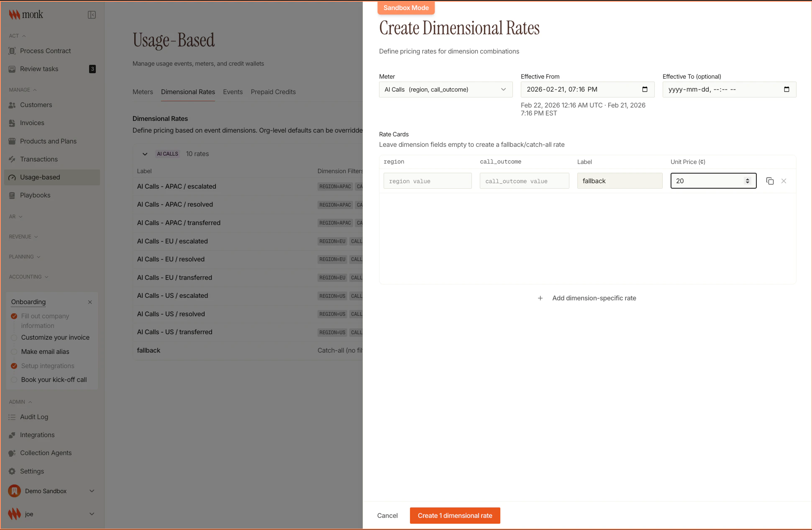Open Invoices from the sidebar
Screen dimensions: 812x530
click(x=32, y=123)
